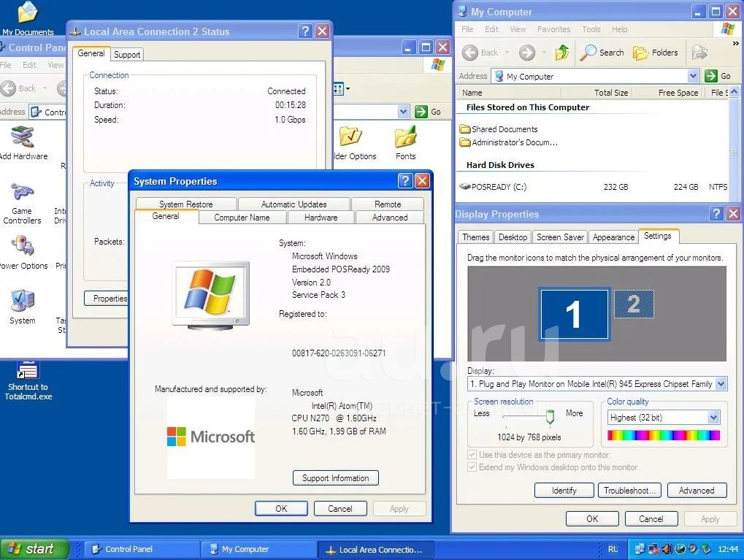Expand toolbar overflow chevron in My Computer
The width and height of the screenshot is (744, 560).
735,44
